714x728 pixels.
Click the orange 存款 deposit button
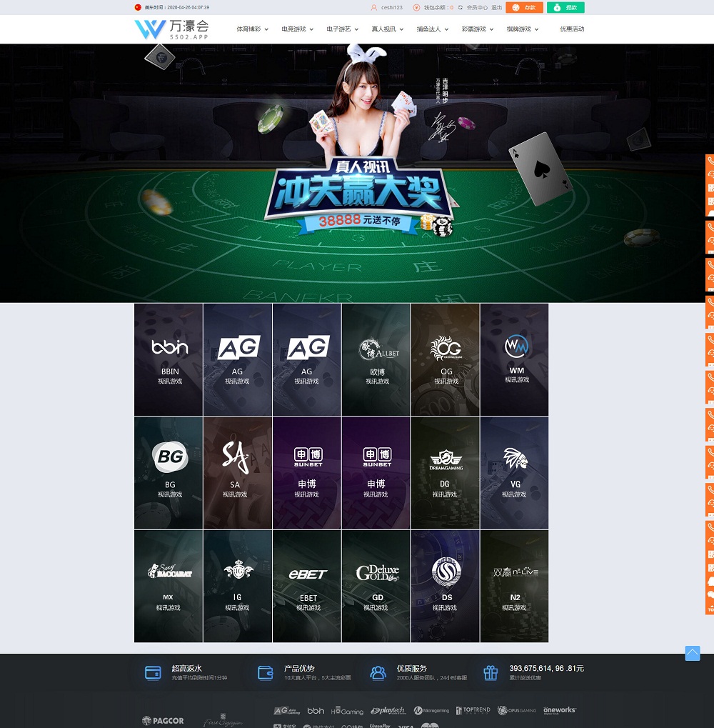524,8
